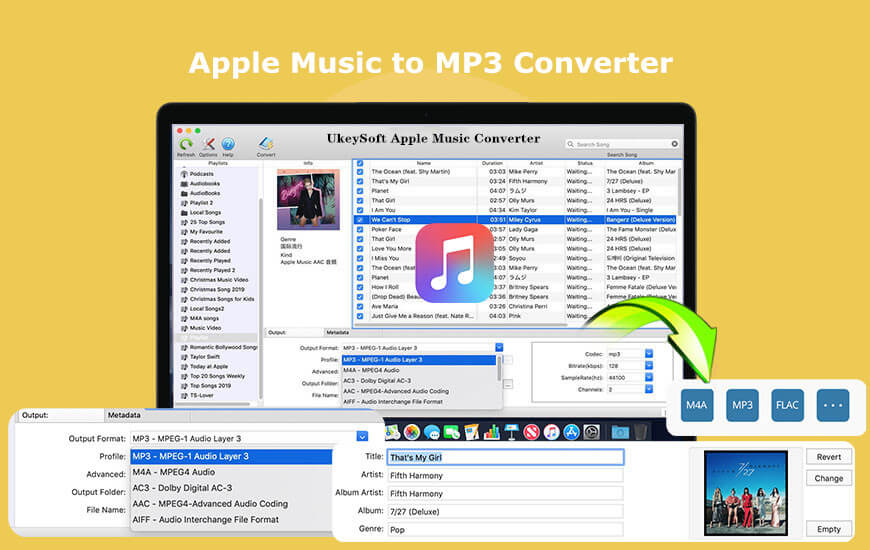Uncheck the Poker Face song checkbox
The image size is (870, 550).
pyautogui.click(x=360, y=229)
